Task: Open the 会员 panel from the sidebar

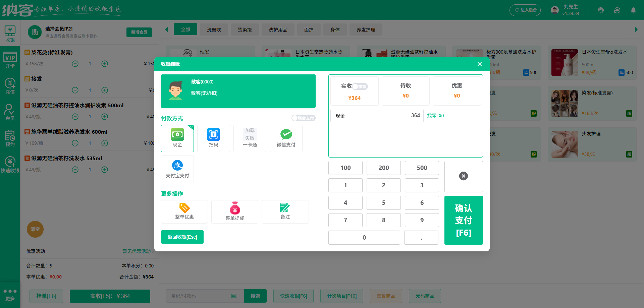Action: [10, 112]
